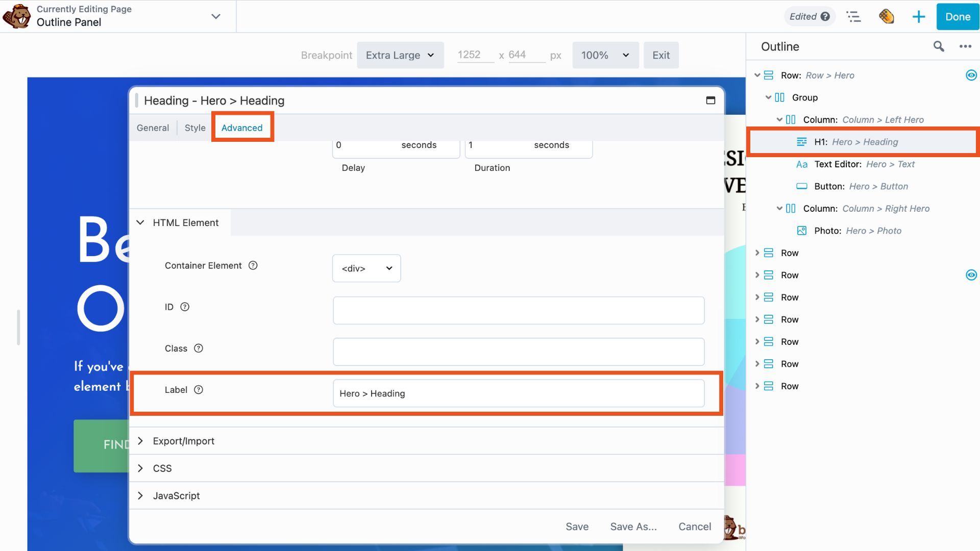Expand the JavaScript section
The height and width of the screenshot is (551, 980).
176,495
